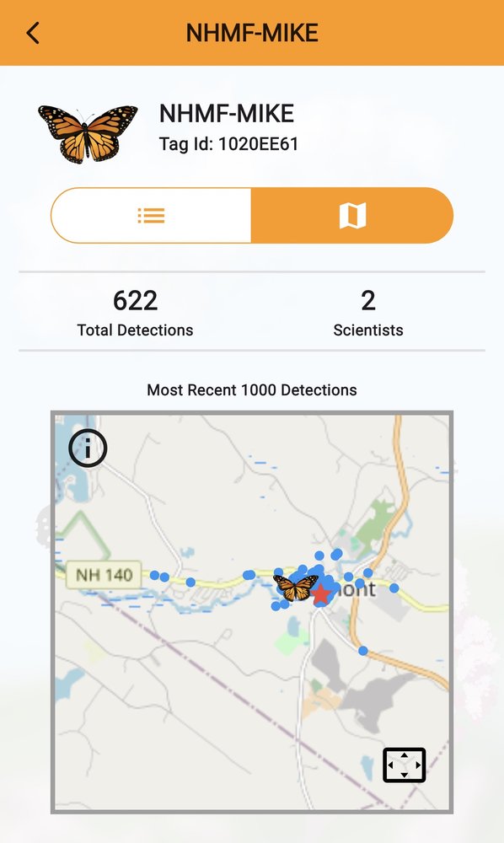Go back using the header arrow
Image resolution: width=504 pixels, height=843 pixels.
pos(33,33)
